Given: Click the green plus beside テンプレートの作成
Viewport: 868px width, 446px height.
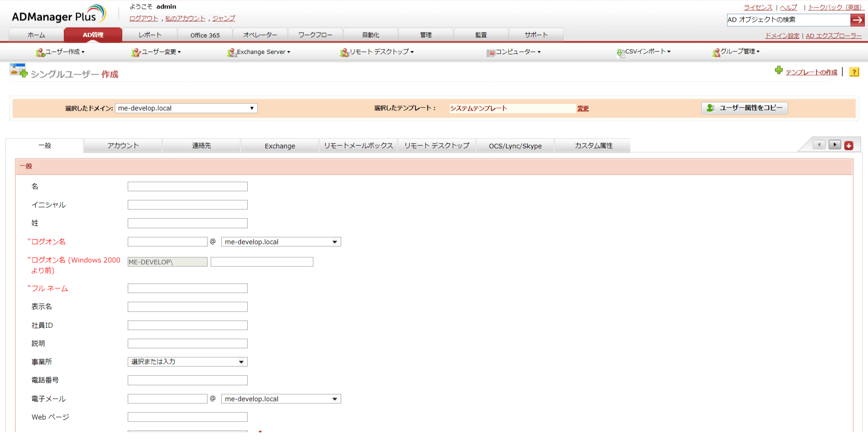Looking at the screenshot, I should pos(779,71).
